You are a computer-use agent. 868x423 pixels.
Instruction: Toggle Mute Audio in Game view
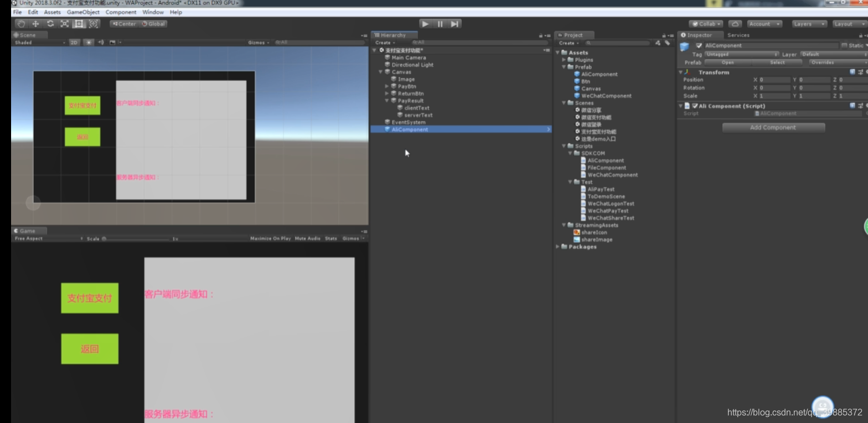point(308,238)
